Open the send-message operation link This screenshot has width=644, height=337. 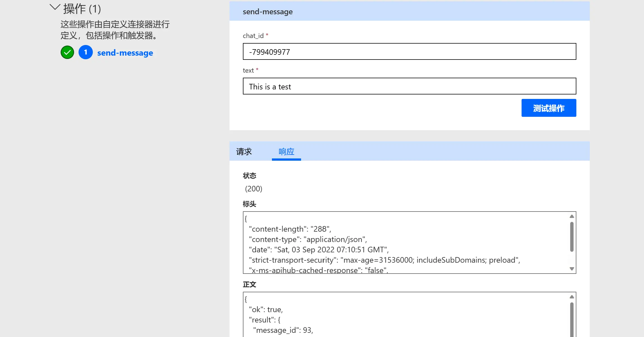coord(125,53)
